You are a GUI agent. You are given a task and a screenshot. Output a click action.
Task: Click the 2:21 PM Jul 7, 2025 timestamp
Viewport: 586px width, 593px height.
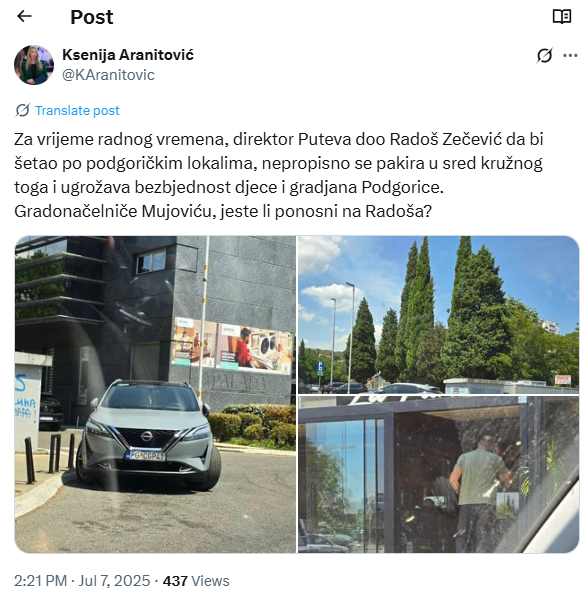[82, 581]
